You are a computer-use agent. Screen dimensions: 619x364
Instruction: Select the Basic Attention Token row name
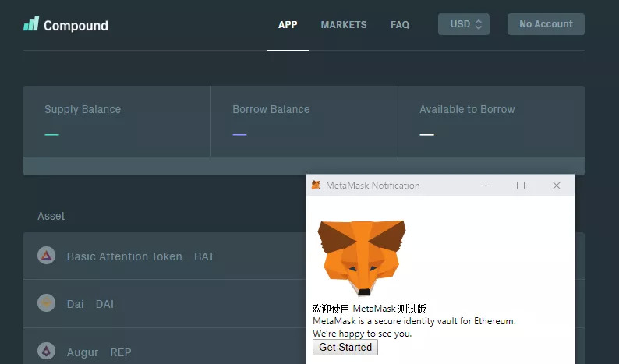coord(125,256)
